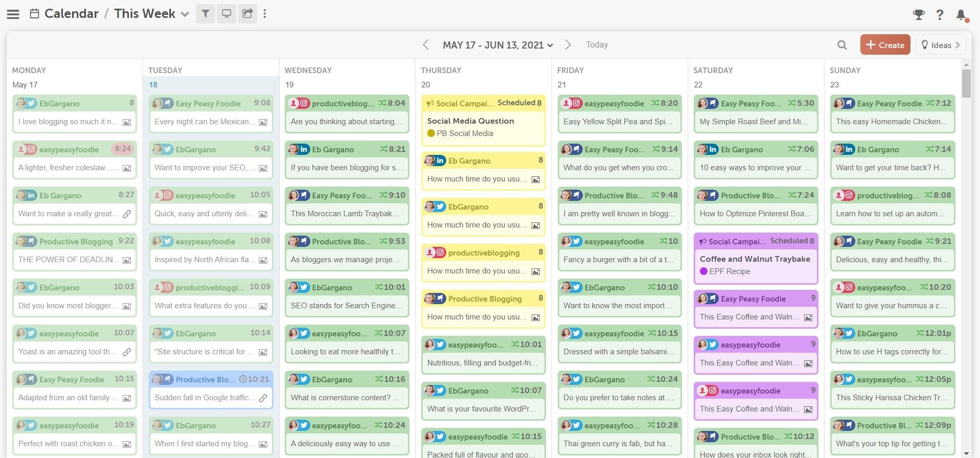Open 'Thai green curry is fab' post
This screenshot has height=458, width=980.
click(620, 436)
